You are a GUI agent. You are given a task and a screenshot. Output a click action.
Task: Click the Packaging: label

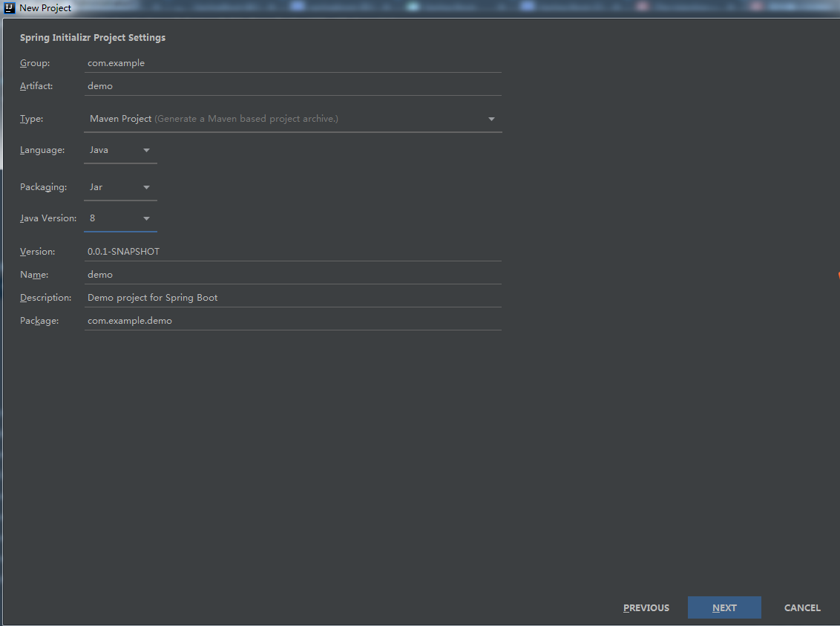[43, 187]
